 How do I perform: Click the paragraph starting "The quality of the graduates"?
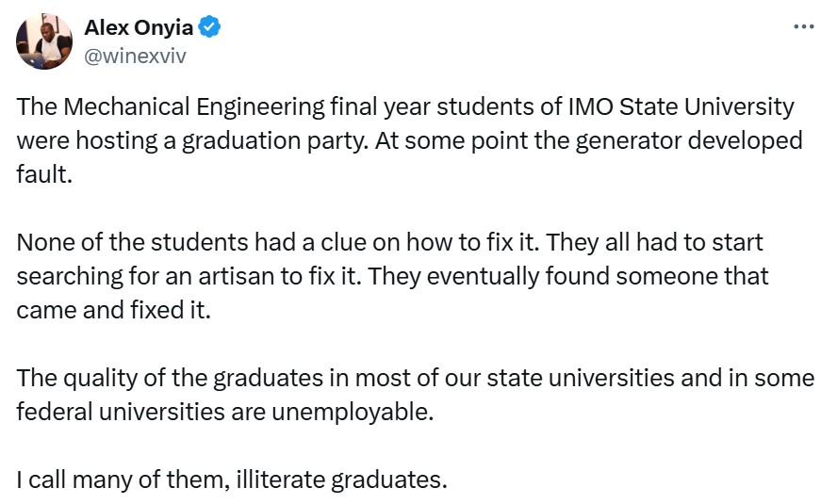[415, 396]
